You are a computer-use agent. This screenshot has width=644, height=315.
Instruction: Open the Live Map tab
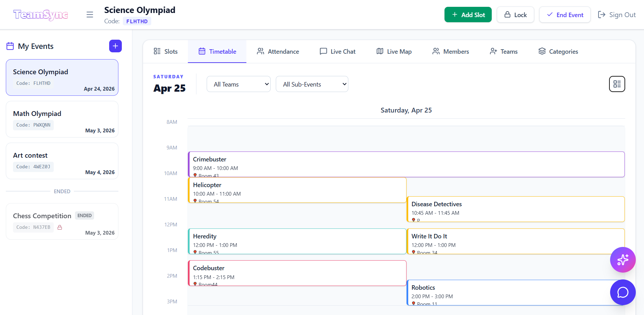(x=394, y=52)
